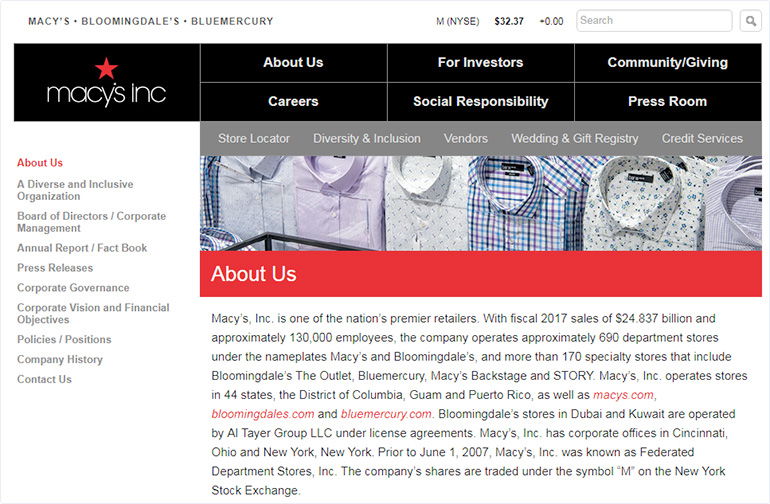The image size is (770, 504).
Task: Open the Careers menu
Action: 293,102
